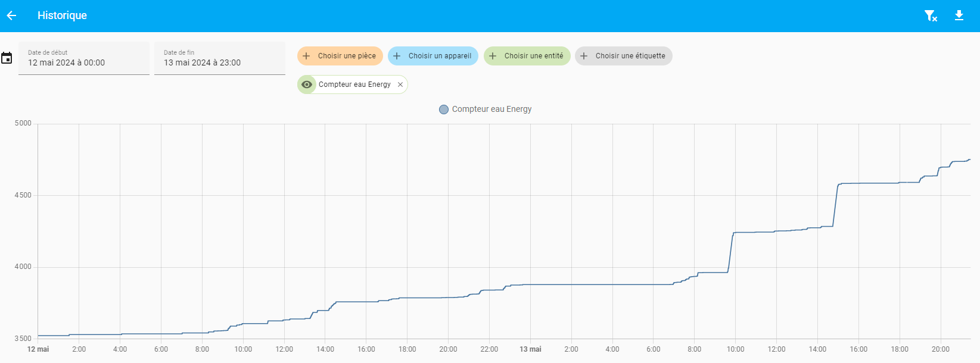Click plus icon on Choisir une pièce
The width and height of the screenshot is (980, 363).
click(x=306, y=56)
